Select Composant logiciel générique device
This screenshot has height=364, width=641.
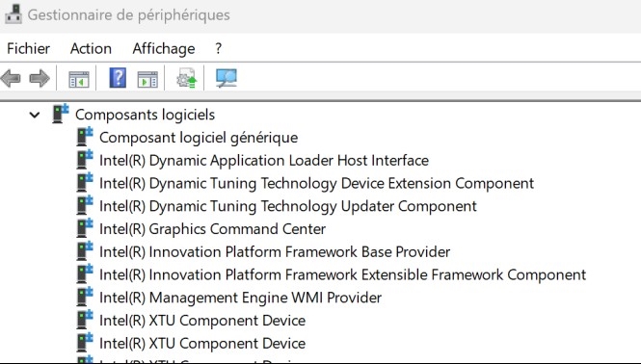199,138
